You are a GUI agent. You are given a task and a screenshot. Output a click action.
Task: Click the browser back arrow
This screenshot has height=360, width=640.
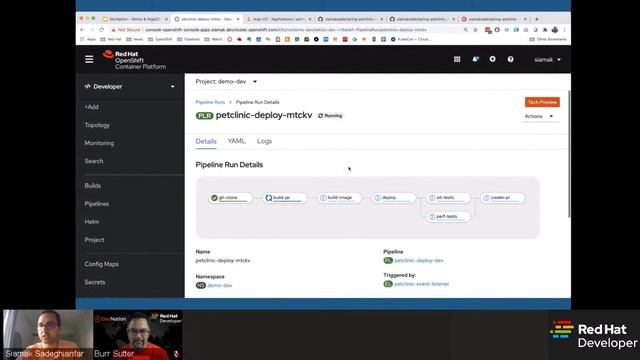[82, 30]
